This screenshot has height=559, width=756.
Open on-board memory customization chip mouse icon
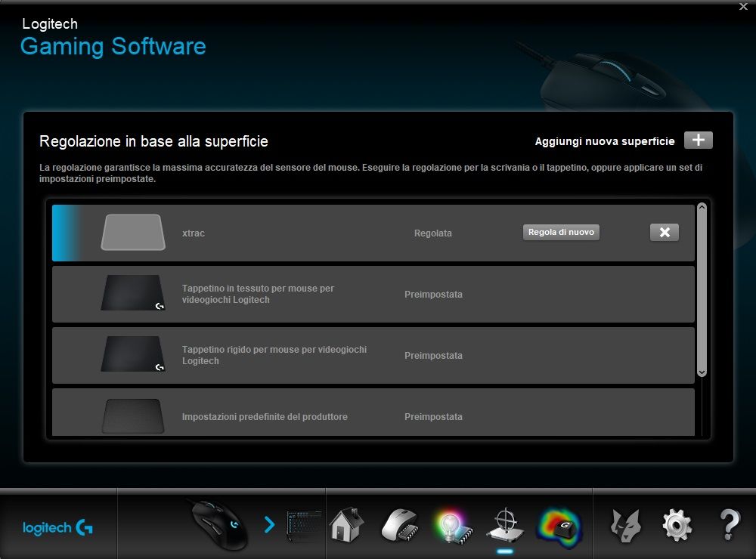(x=398, y=523)
